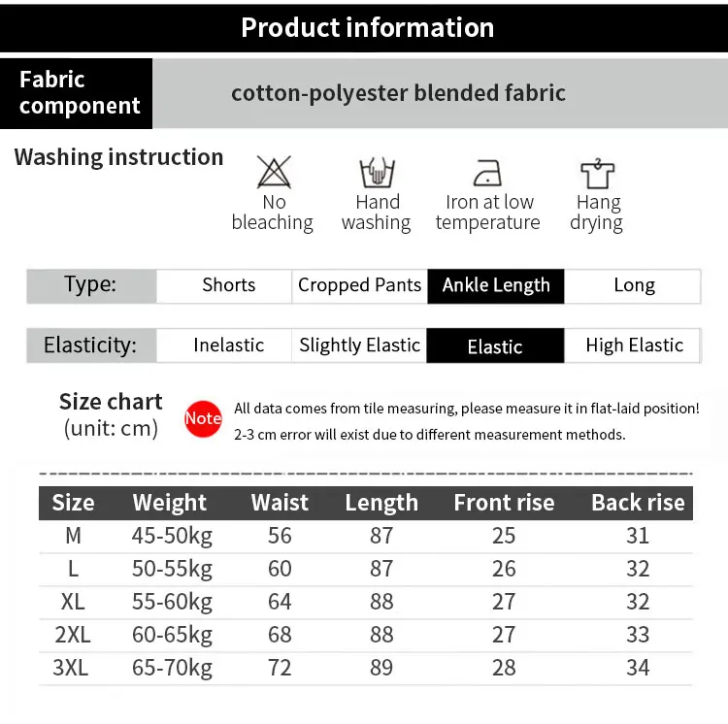This screenshot has height=724, width=728.
Task: Choose the High Elastic option
Action: 632,346
